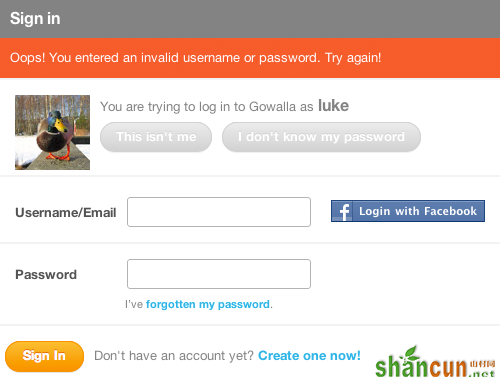Select "I don't know my password" button

pos(321,137)
